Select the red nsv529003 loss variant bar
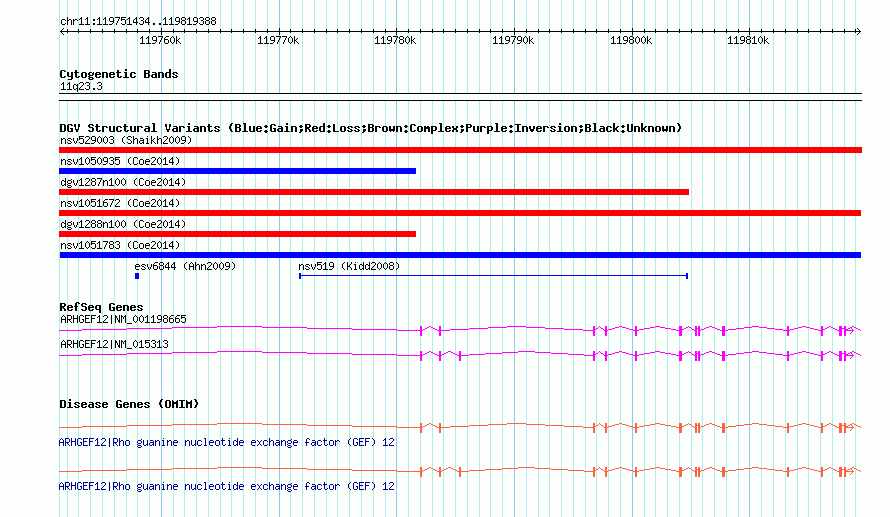This screenshot has height=517, width=890. click(x=460, y=150)
